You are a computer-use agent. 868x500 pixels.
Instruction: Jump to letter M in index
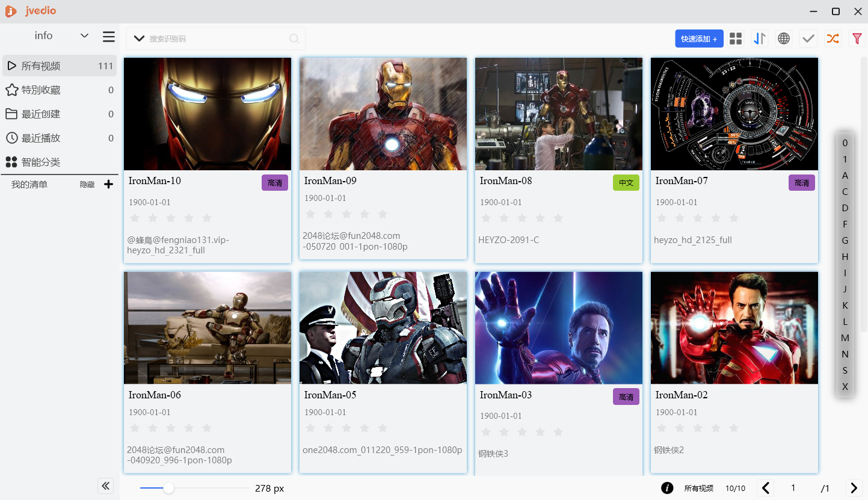coord(845,338)
